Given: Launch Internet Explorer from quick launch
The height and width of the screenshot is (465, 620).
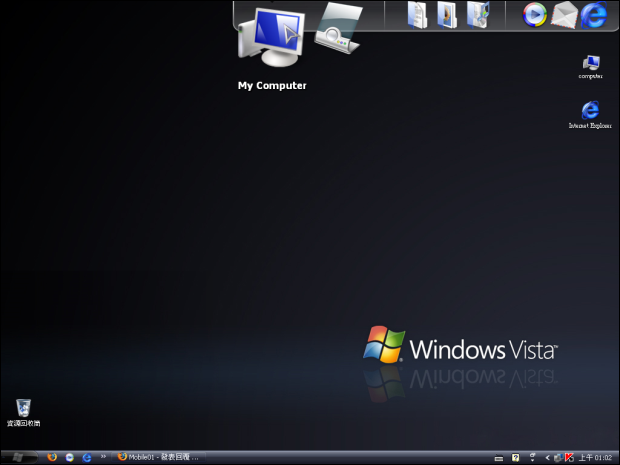Looking at the screenshot, I should (87, 457).
